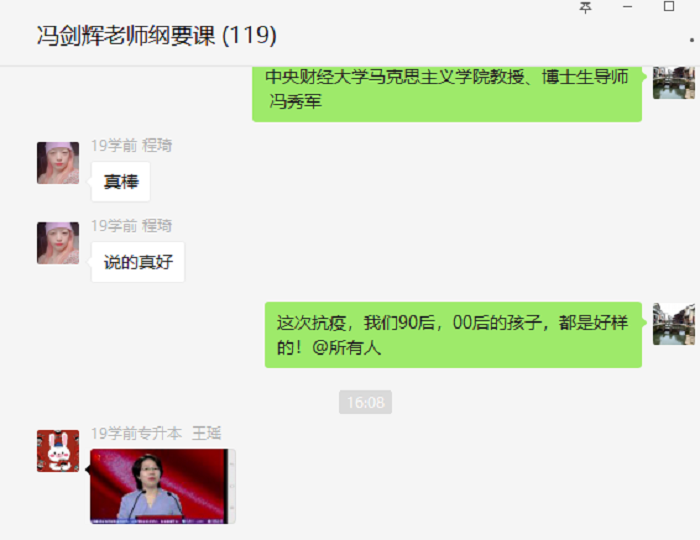Image resolution: width=700 pixels, height=540 pixels.
Task: Click the 中央财经大学 green message bubble
Action: tap(447, 94)
